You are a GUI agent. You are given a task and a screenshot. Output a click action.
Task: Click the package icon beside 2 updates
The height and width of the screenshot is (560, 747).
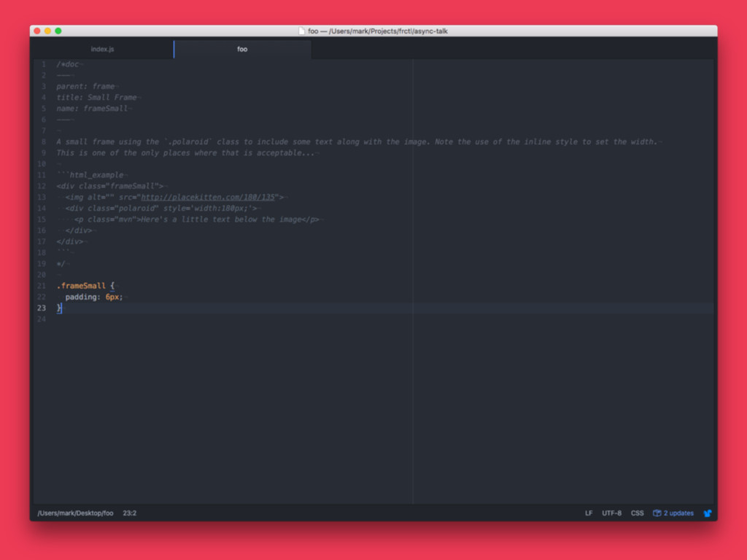657,513
